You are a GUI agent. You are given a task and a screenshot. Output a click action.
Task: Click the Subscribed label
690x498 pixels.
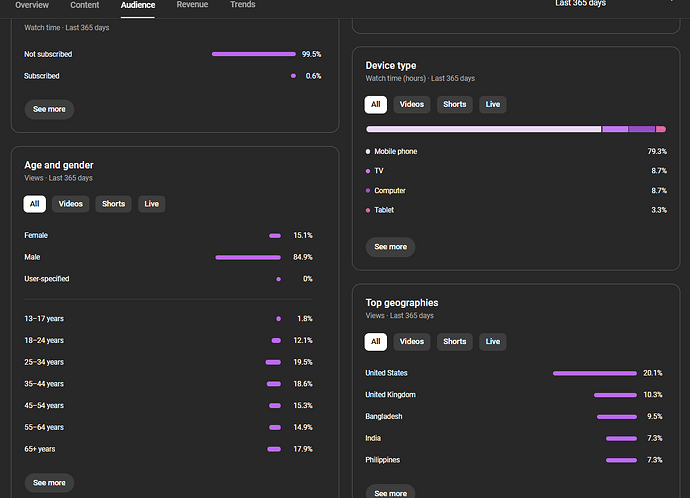click(41, 76)
